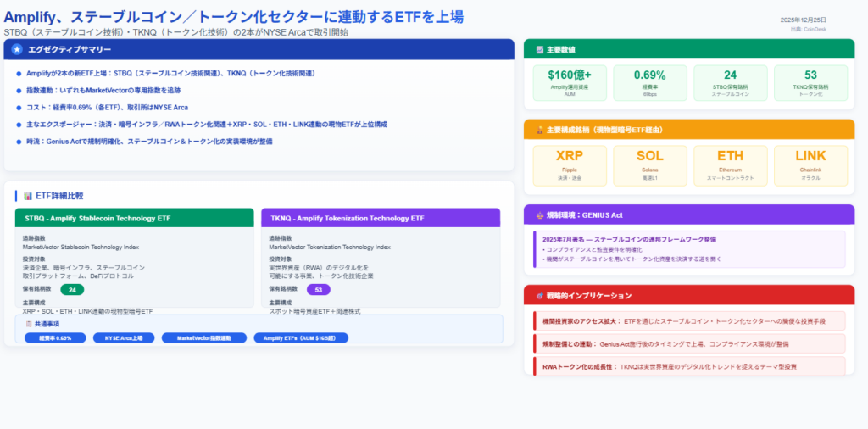The width and height of the screenshot is (868, 429).
Task: Click the clipboard icon beside 共通事項
Action: pyautogui.click(x=29, y=324)
